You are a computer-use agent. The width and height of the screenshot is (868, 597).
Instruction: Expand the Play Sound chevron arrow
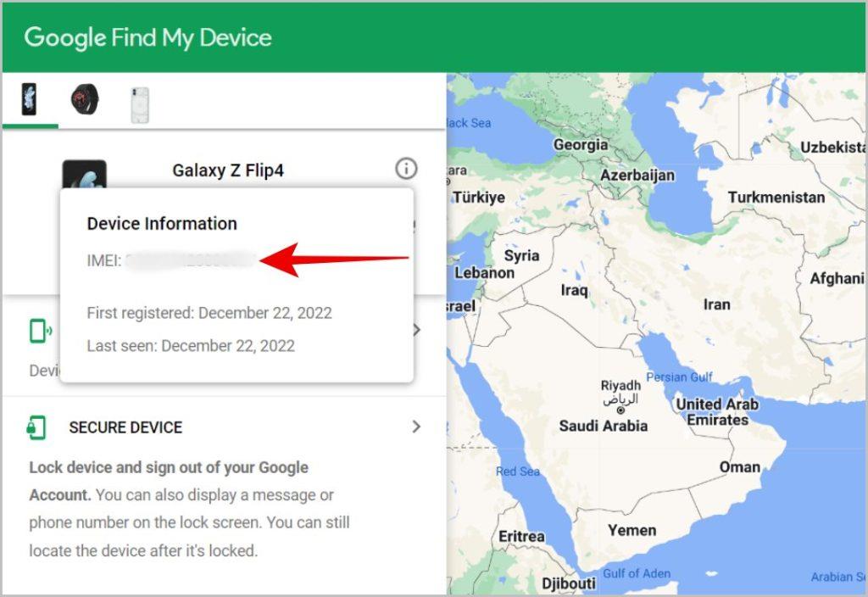(417, 330)
